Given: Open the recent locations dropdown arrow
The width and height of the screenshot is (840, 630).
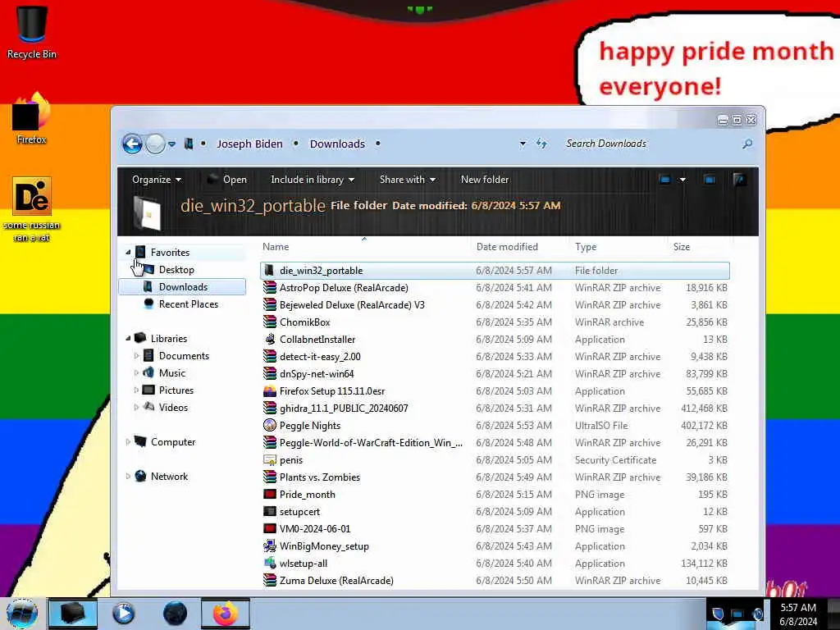Looking at the screenshot, I should click(171, 144).
